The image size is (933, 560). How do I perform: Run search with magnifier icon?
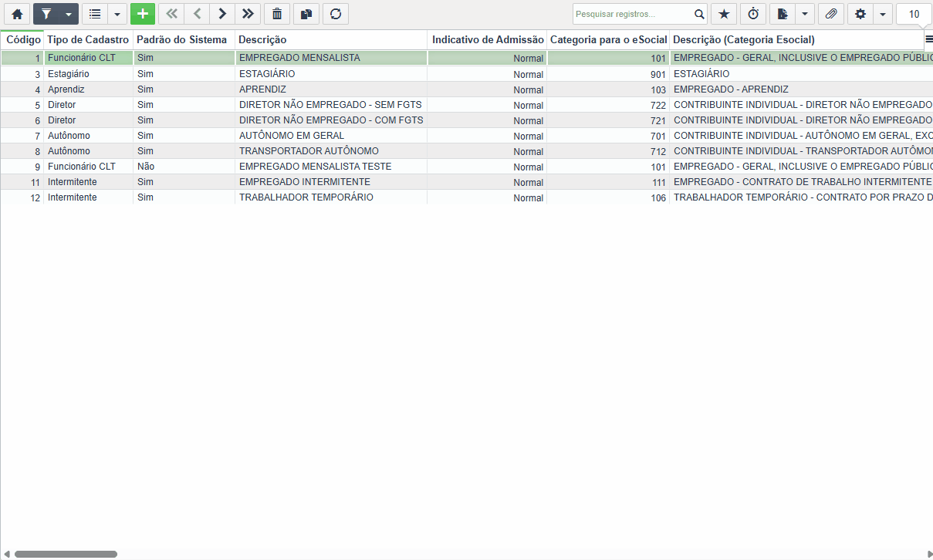click(699, 14)
